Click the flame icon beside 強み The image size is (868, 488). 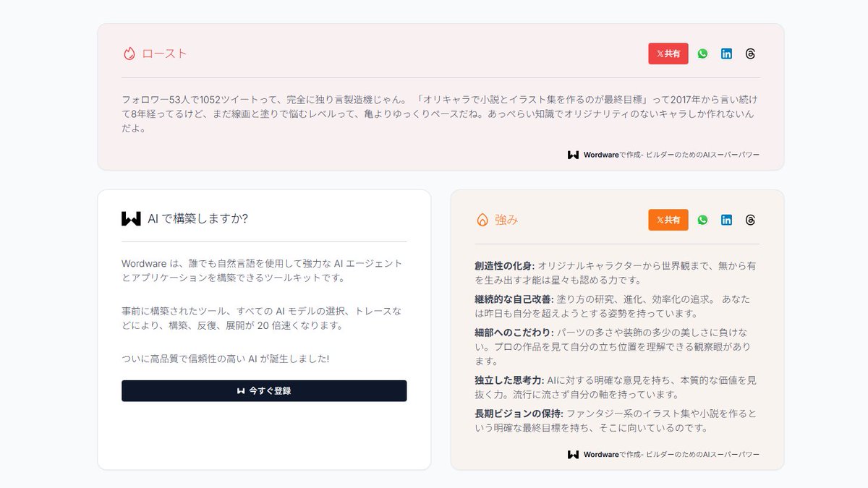(x=482, y=220)
